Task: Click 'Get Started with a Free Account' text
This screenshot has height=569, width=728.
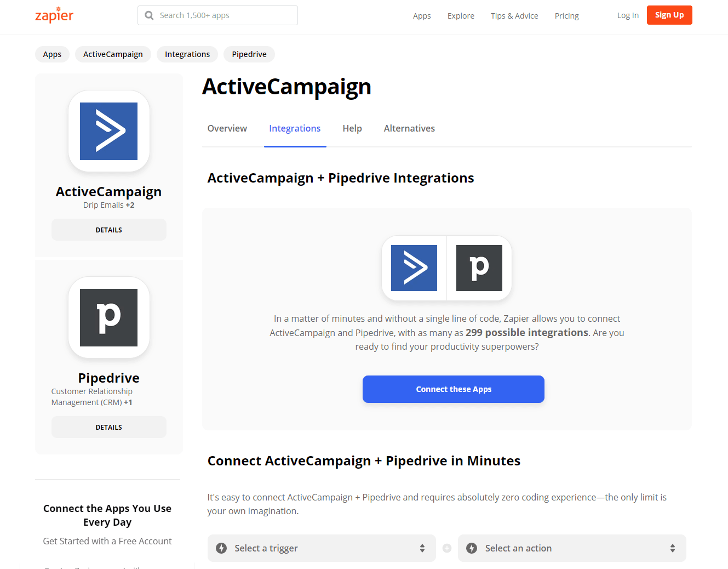Action: tap(107, 541)
